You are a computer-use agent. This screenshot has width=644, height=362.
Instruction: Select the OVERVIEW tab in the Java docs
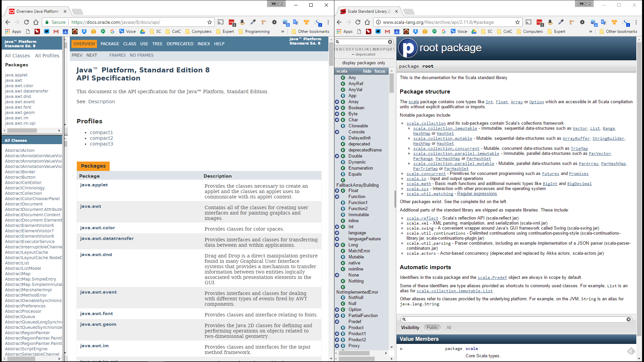[x=84, y=44]
